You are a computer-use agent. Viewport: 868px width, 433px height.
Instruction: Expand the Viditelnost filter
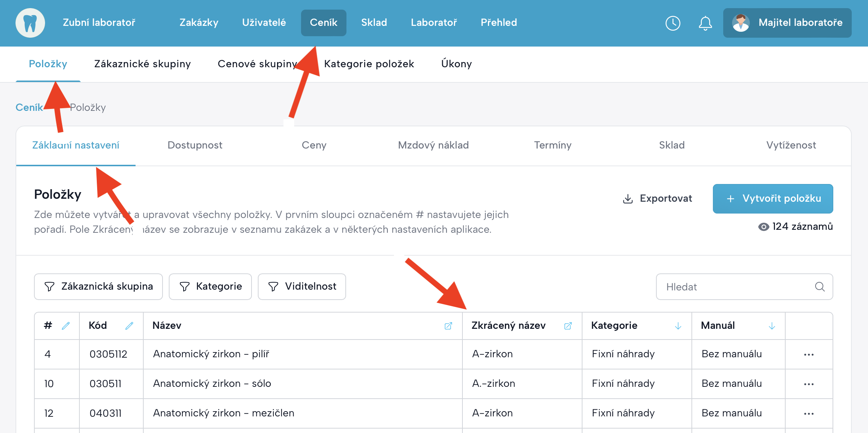[x=302, y=287]
